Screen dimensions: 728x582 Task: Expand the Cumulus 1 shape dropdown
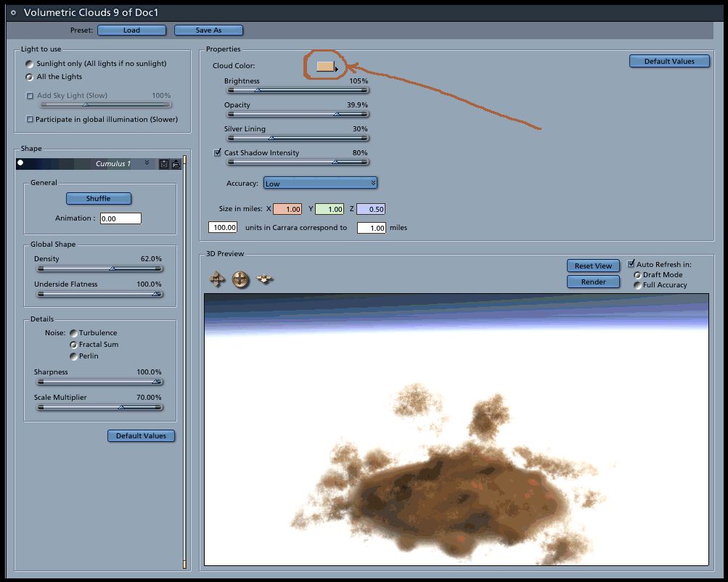click(x=147, y=163)
